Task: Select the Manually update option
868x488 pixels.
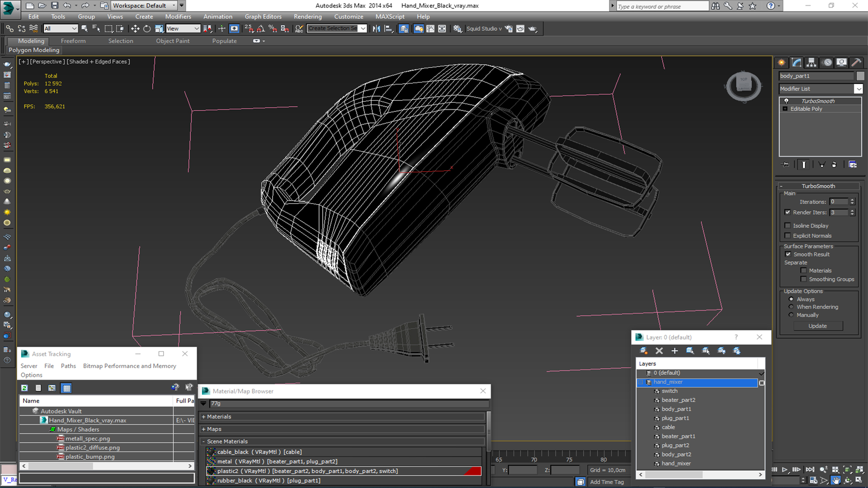Action: pyautogui.click(x=791, y=315)
